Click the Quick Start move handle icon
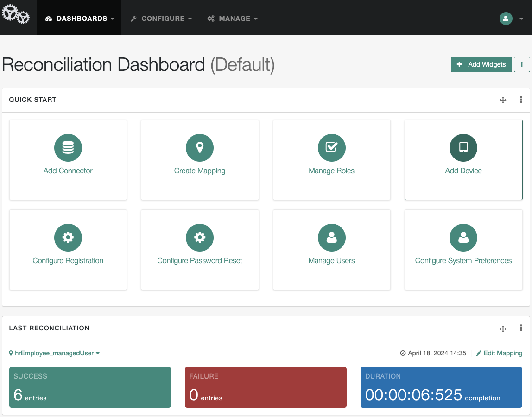Viewport: 532px width, 417px height. coord(503,100)
